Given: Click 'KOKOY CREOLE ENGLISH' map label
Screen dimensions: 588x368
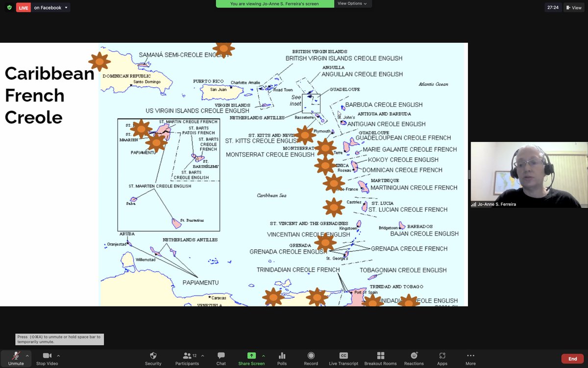Looking at the screenshot, I should pyautogui.click(x=403, y=159).
